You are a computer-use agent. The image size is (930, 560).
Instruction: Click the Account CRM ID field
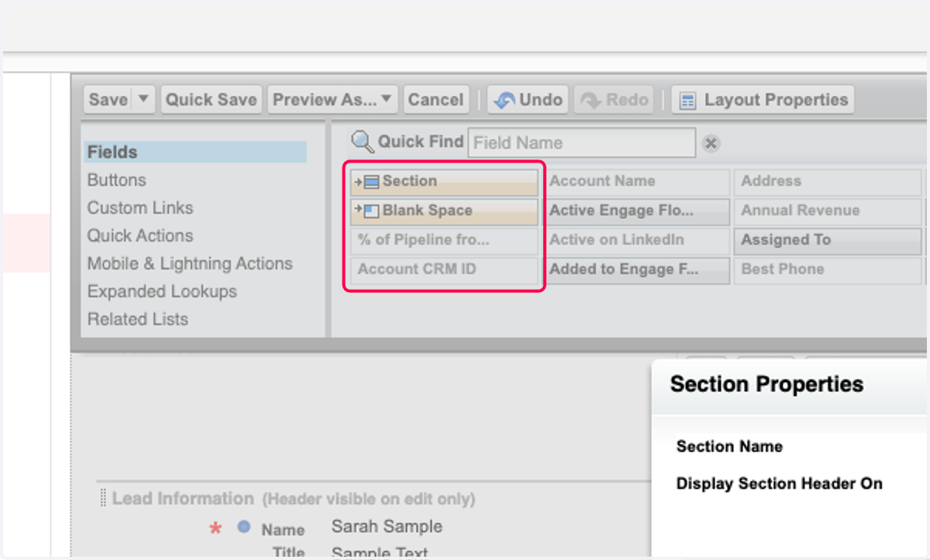(444, 270)
